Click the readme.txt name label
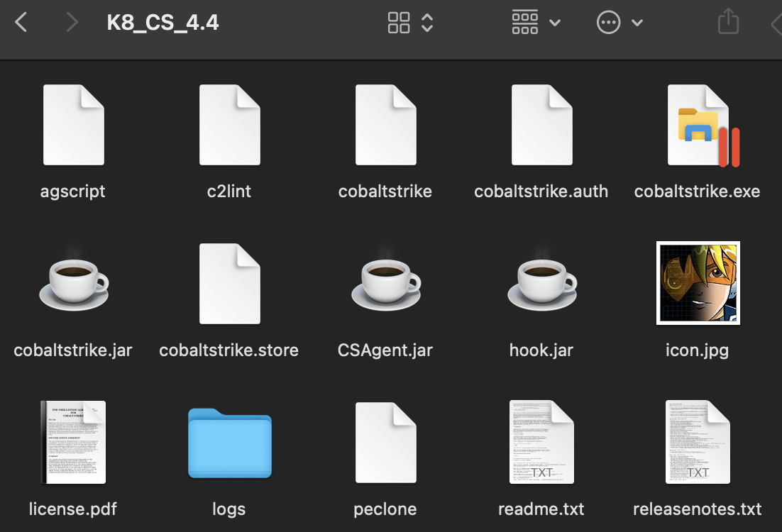The width and height of the screenshot is (782, 532). click(541, 509)
